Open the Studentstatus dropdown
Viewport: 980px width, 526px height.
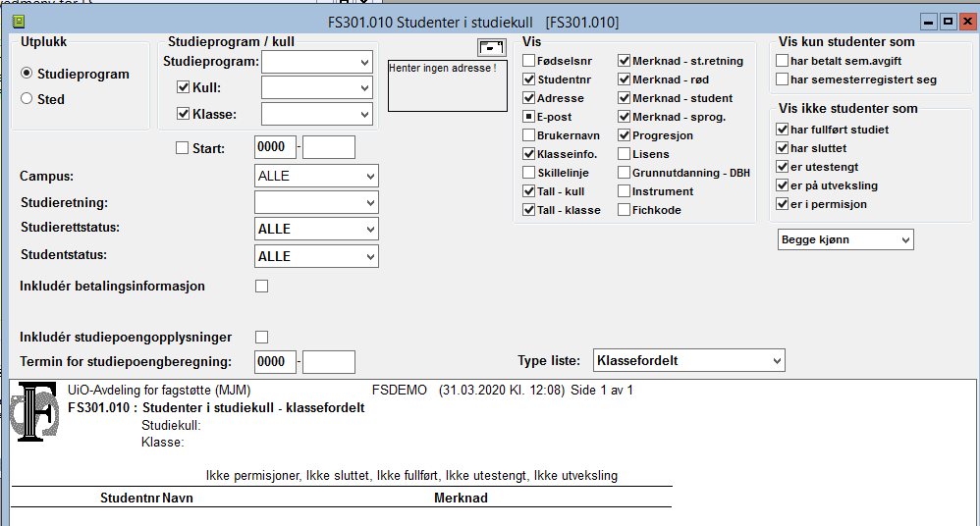316,256
